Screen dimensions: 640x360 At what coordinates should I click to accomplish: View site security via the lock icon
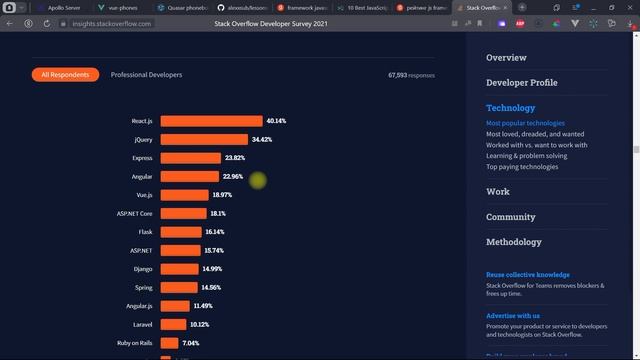[63, 24]
